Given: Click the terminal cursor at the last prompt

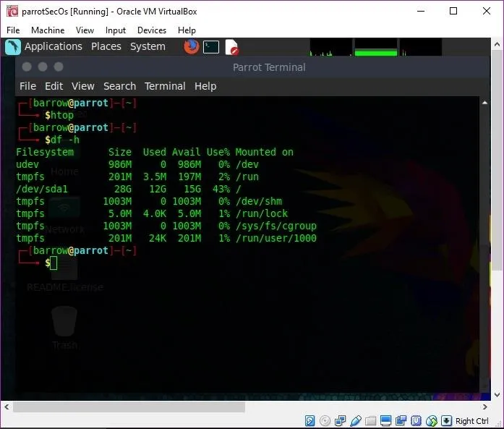Looking at the screenshot, I should pyautogui.click(x=54, y=263).
